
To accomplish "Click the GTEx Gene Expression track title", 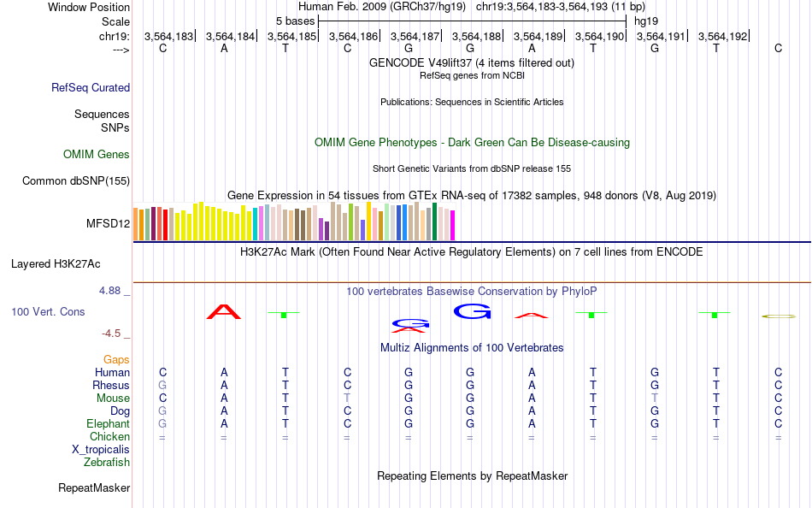I will point(472,196).
